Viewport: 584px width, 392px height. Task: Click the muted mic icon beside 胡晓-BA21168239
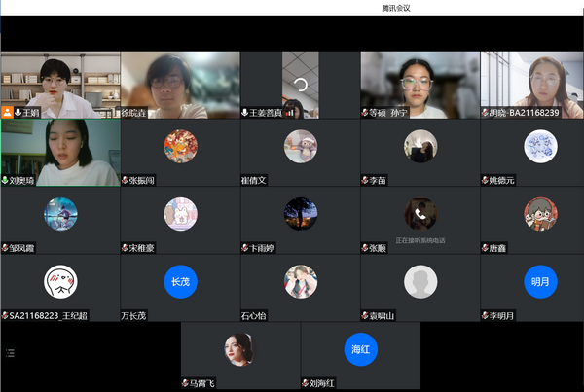[x=485, y=113]
